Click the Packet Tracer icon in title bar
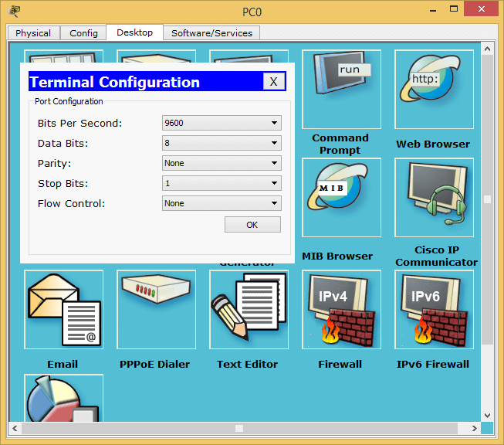504x445 pixels. pos(14,12)
